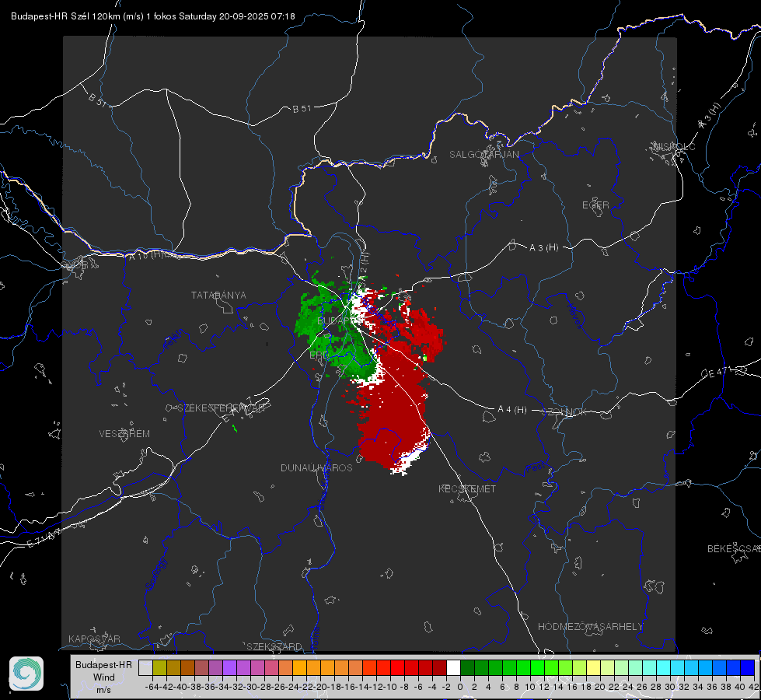Click the Budapest-HR Wind m/s legend title

tap(104, 677)
